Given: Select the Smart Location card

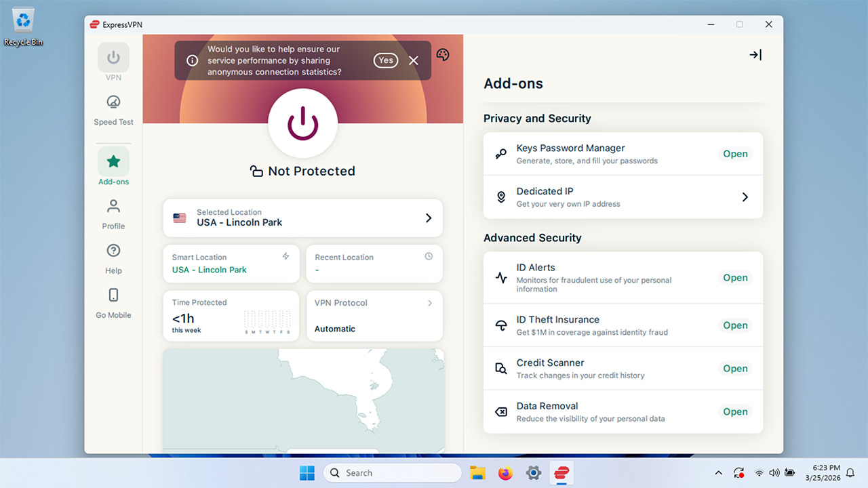Looking at the screenshot, I should tap(231, 264).
